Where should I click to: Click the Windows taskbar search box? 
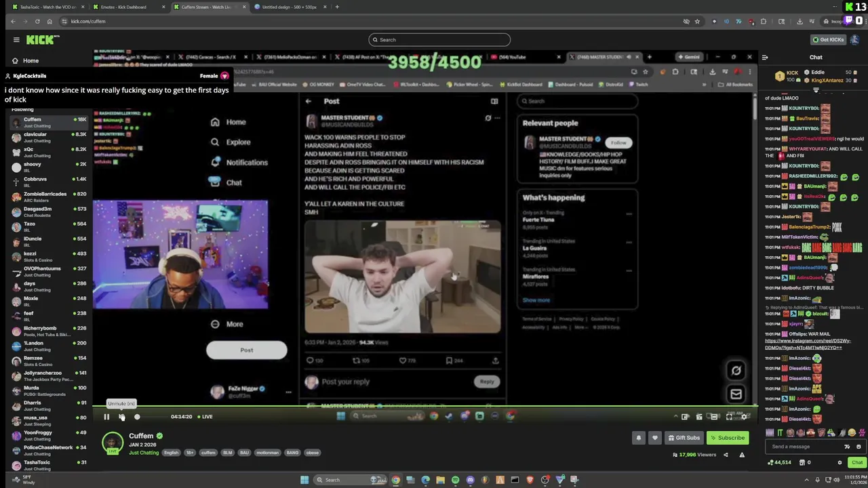[x=350, y=480]
